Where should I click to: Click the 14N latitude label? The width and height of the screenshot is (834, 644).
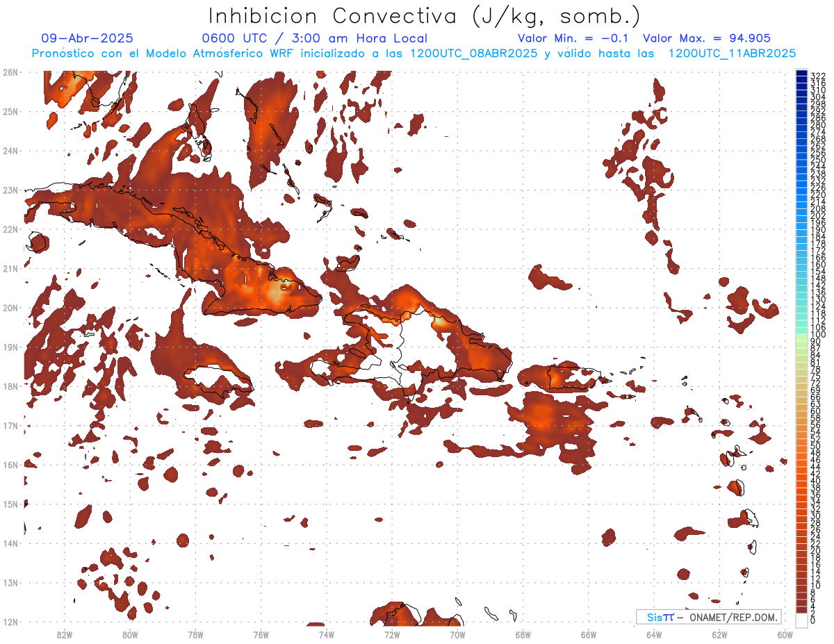10,543
